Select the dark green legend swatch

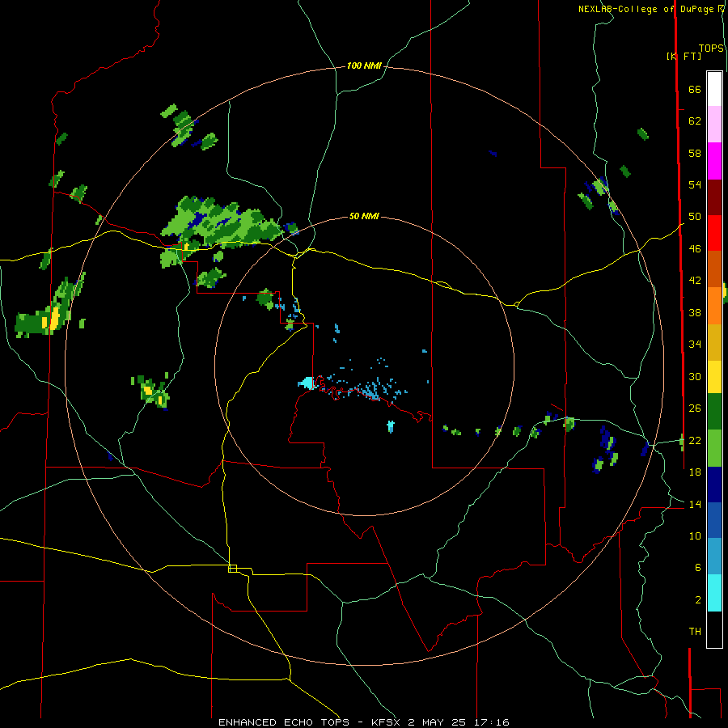[714, 412]
